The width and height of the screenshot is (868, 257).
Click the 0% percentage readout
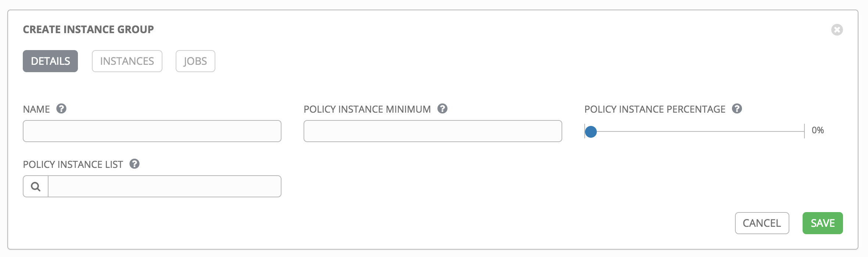[x=818, y=130]
